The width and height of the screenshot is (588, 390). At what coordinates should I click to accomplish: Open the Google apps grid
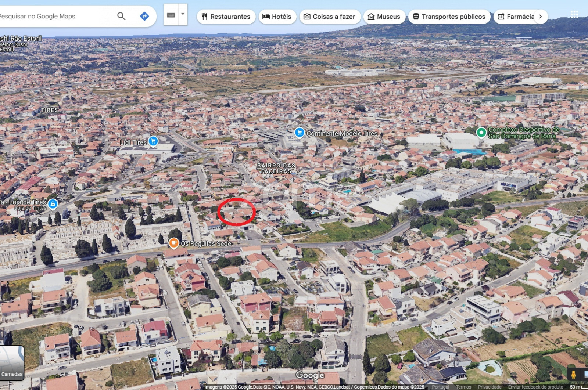574,15
